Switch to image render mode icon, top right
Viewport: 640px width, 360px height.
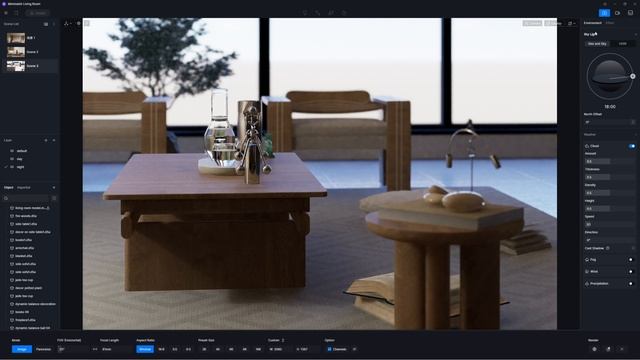coord(604,13)
